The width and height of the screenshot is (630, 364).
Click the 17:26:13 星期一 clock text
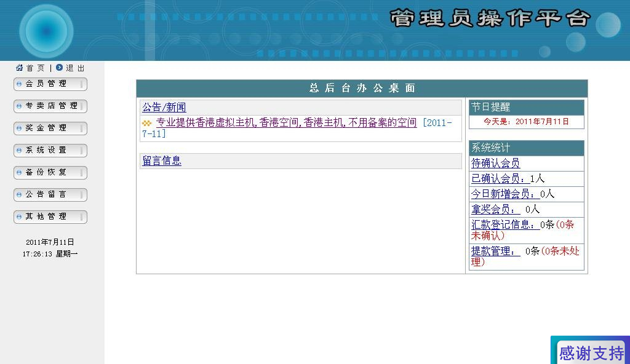[x=50, y=254]
